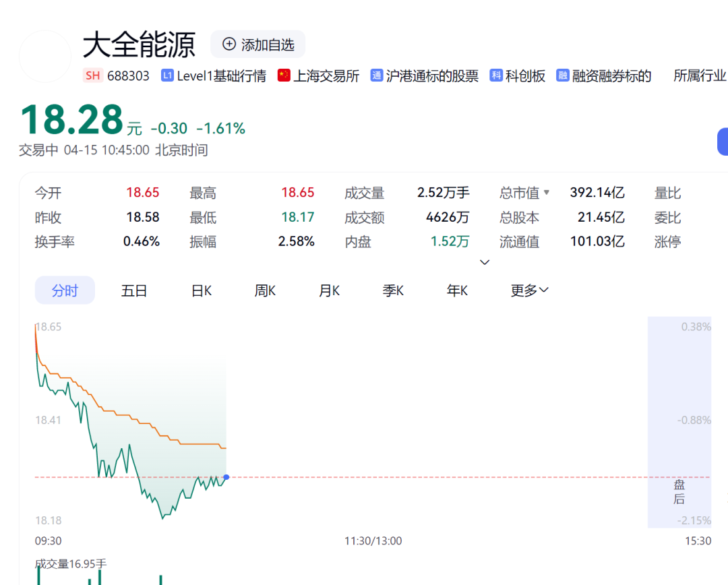Click the company logo circle

coord(45,57)
